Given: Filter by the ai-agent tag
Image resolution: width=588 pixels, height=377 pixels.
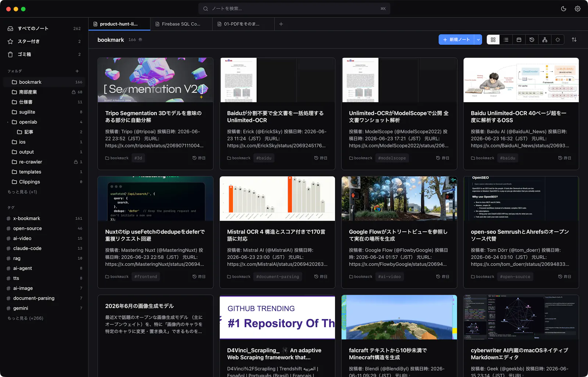Looking at the screenshot, I should click(x=44, y=268).
